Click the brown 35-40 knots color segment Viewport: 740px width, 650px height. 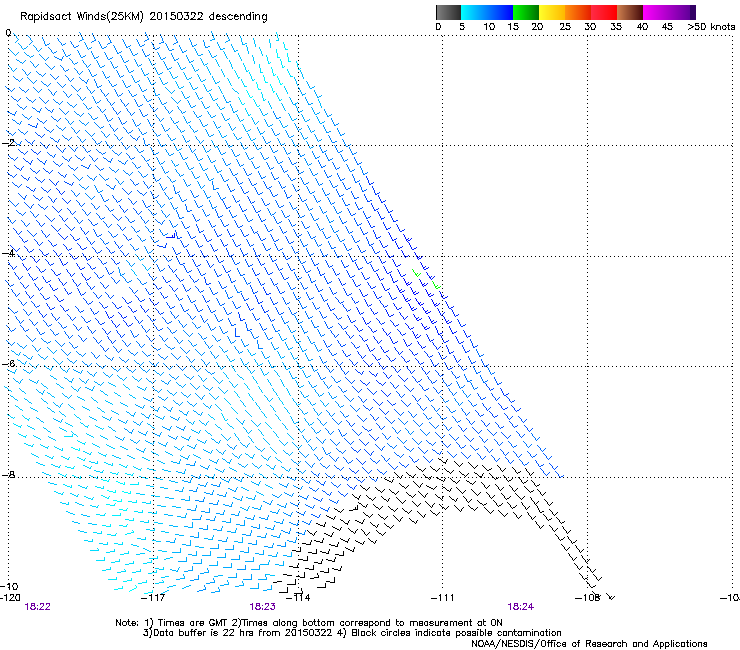[630, 12]
